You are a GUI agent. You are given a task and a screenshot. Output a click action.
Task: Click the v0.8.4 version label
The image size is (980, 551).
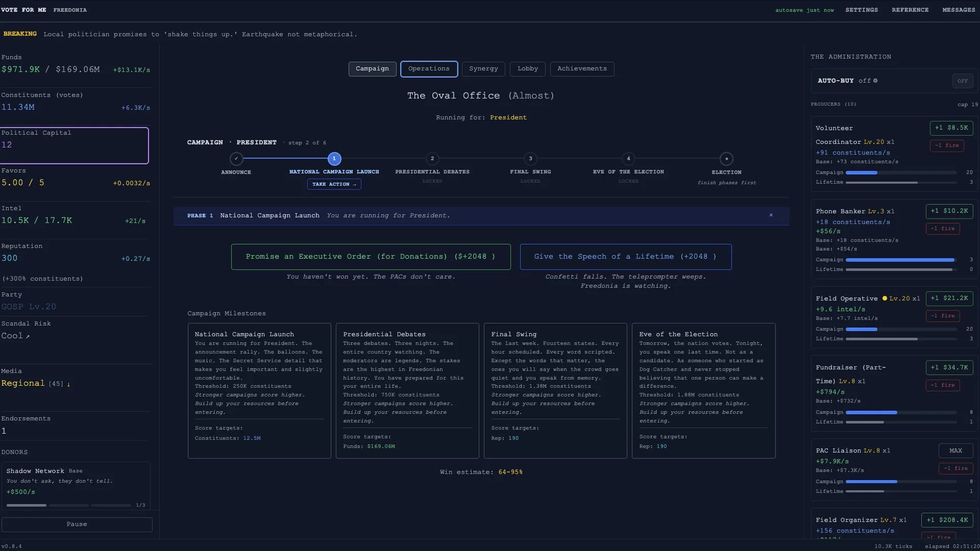pyautogui.click(x=11, y=546)
